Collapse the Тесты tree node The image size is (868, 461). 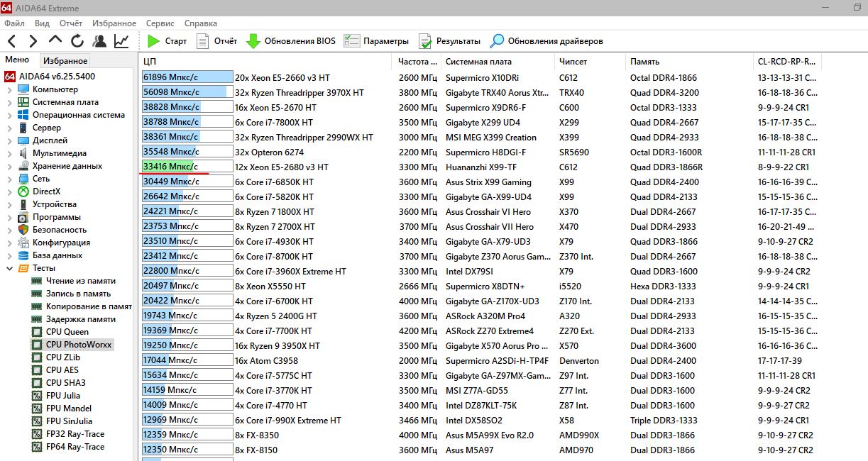click(9, 268)
